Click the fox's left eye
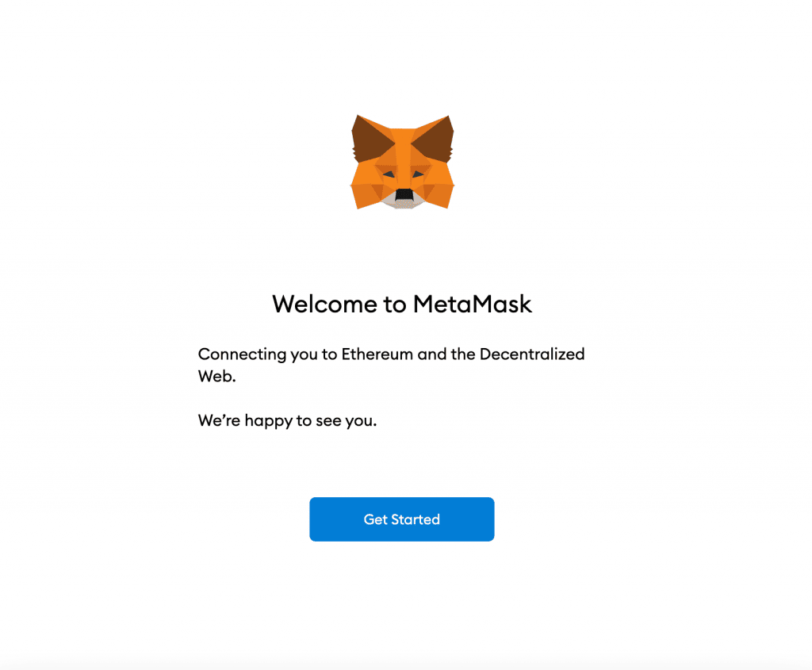812x670 pixels. click(389, 174)
